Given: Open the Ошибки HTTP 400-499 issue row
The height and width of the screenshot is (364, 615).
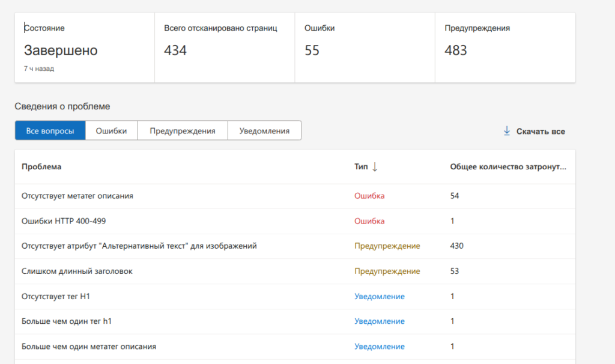Looking at the screenshot, I should pos(64,221).
